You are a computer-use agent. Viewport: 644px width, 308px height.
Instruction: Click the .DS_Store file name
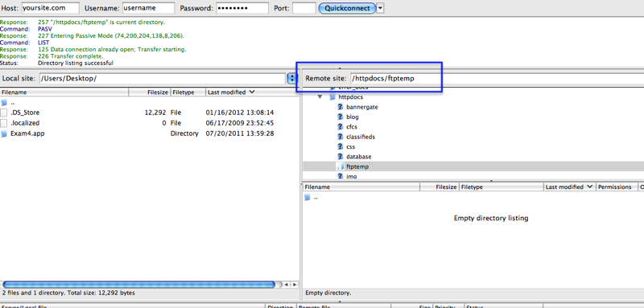25,113
